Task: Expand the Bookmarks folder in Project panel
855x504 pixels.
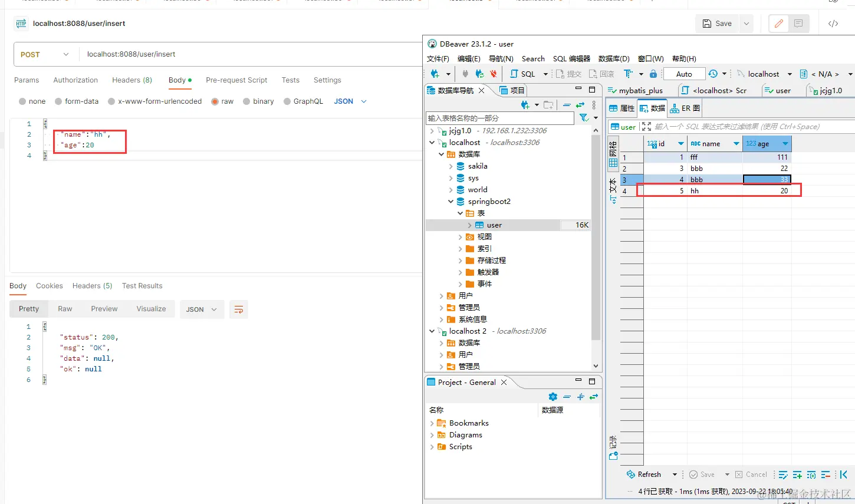Action: [x=432, y=423]
